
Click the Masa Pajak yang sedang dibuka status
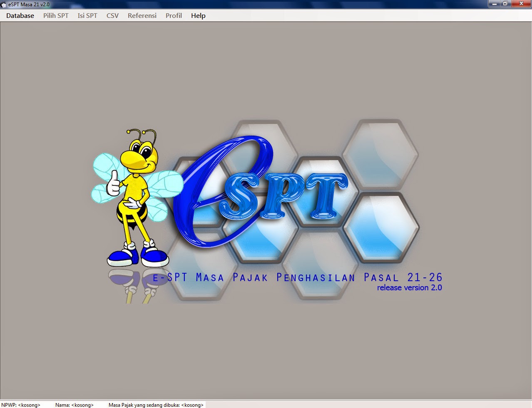click(x=156, y=405)
